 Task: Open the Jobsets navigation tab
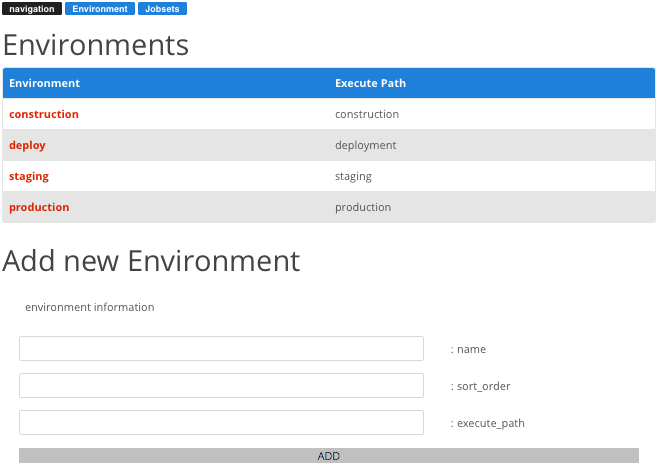click(162, 9)
